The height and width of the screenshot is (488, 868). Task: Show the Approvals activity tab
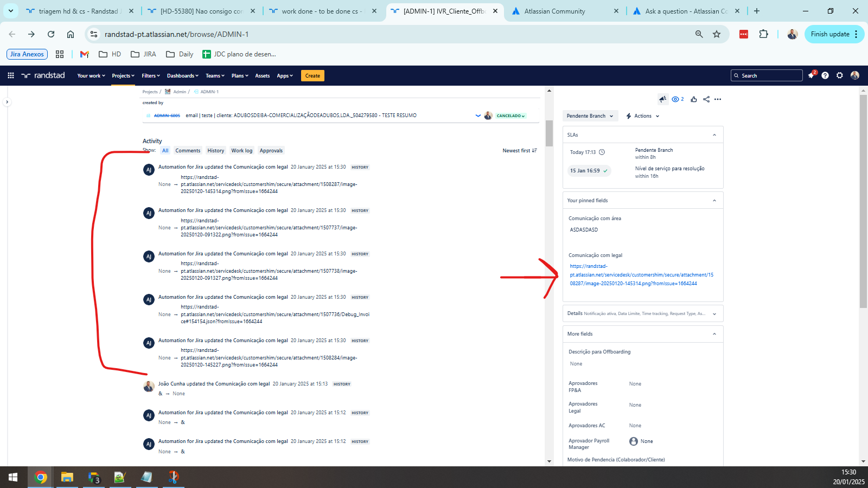(271, 151)
